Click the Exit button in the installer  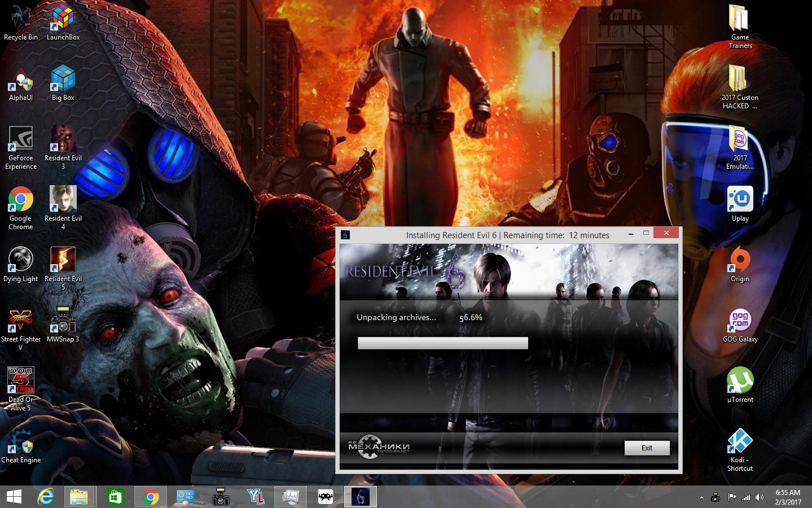tap(647, 448)
